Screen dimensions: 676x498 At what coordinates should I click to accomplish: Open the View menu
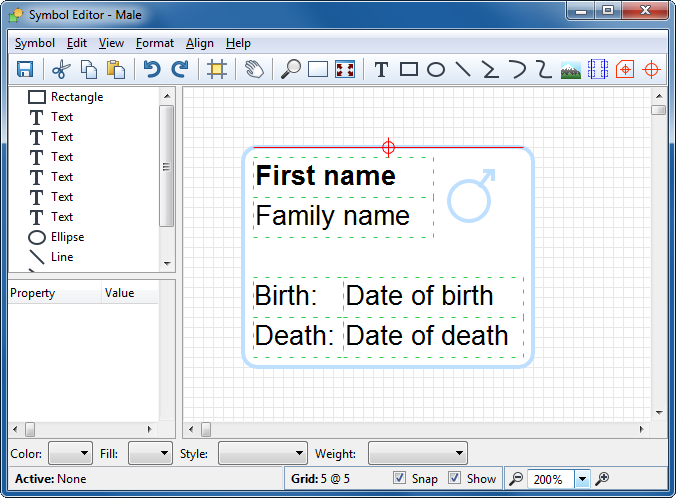pyautogui.click(x=111, y=43)
